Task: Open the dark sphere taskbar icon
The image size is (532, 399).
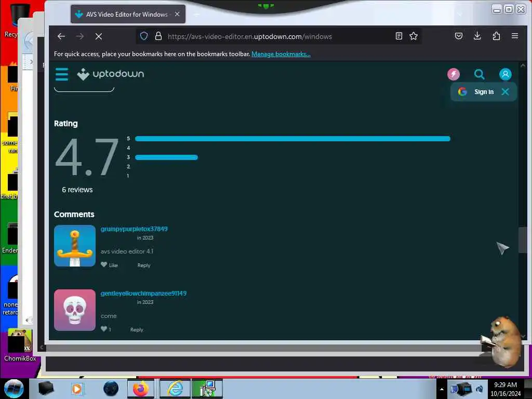Action: (x=111, y=389)
